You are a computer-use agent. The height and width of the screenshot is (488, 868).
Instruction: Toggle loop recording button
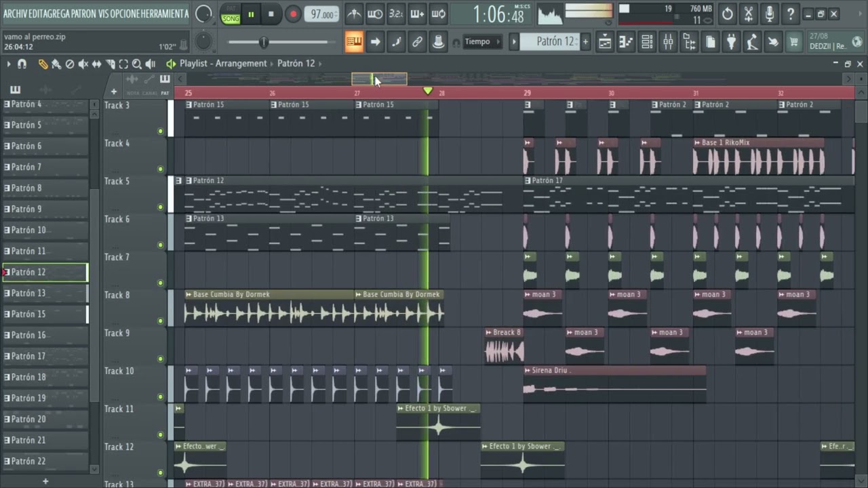[x=439, y=14]
